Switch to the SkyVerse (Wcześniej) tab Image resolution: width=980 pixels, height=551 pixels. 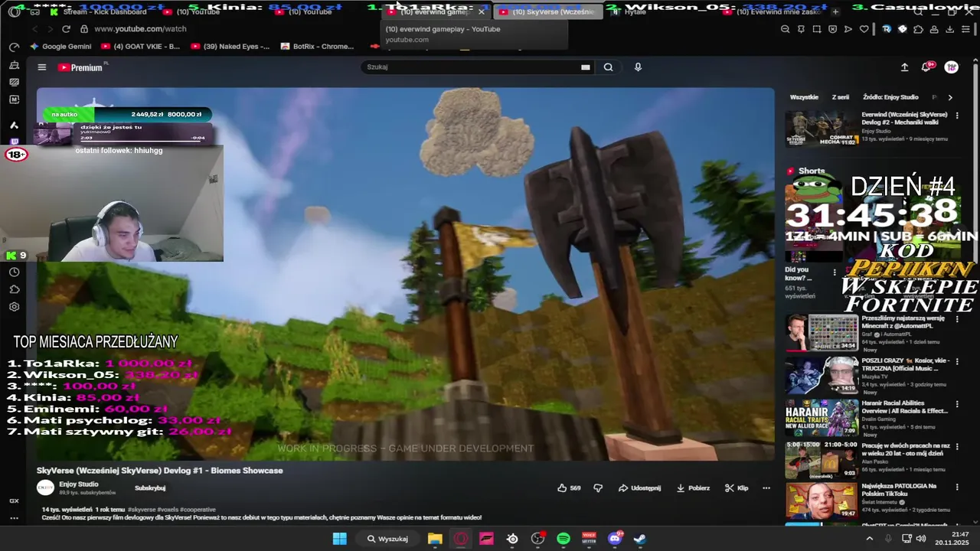(548, 11)
